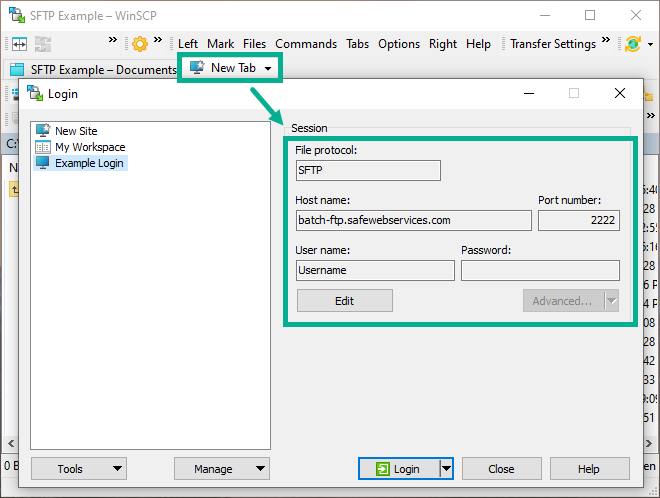Click the refresh globe icon in main toolbar
Image resolution: width=660 pixels, height=498 pixels.
633,44
